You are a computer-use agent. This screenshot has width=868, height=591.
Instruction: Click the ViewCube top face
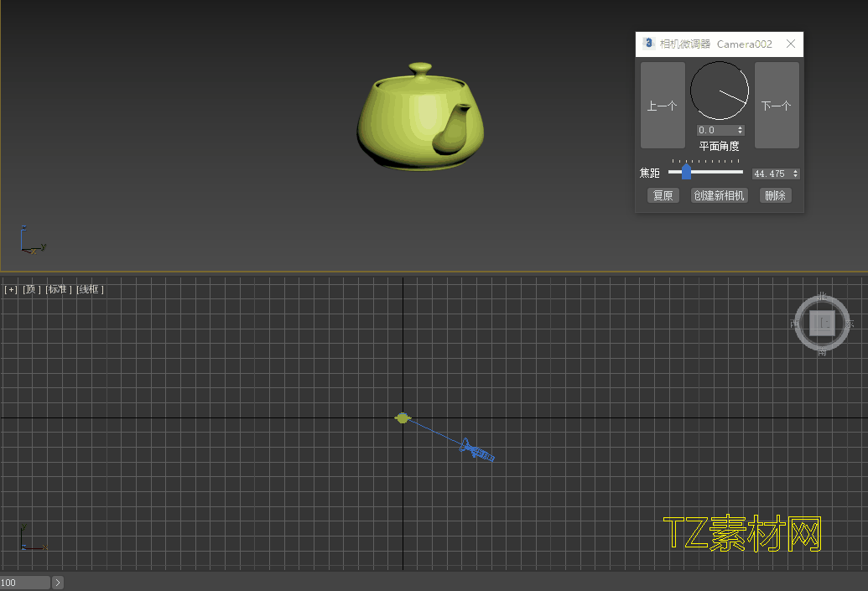click(822, 323)
